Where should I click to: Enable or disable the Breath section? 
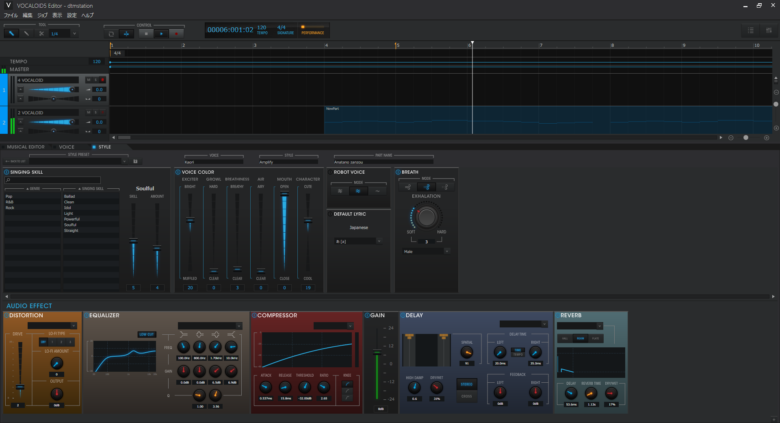click(398, 172)
